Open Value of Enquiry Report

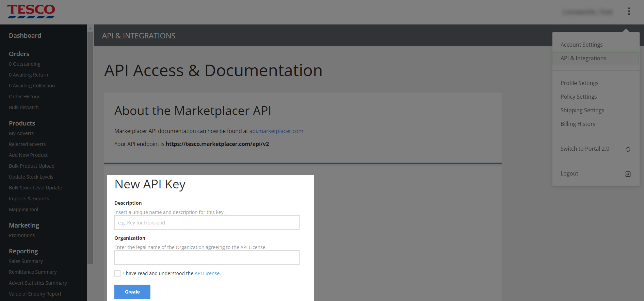[35, 294]
